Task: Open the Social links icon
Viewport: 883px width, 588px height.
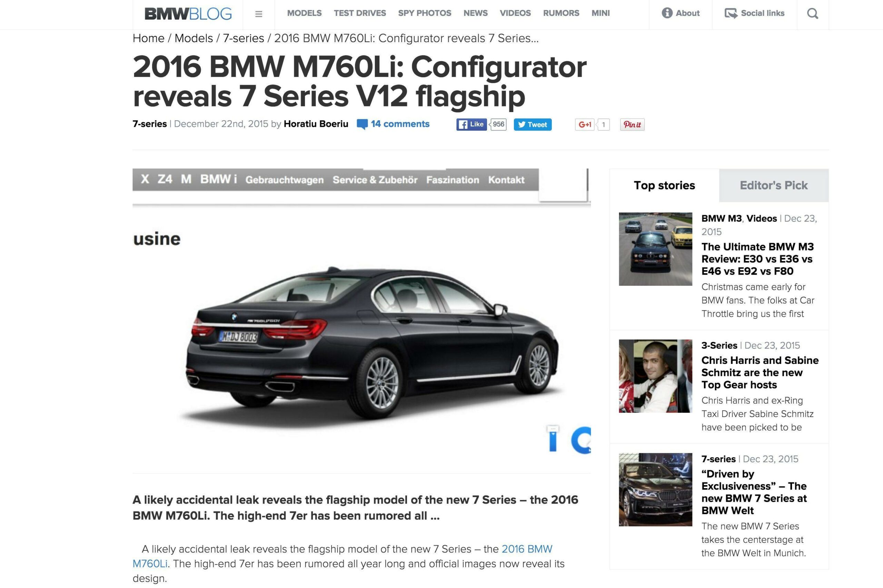Action: pyautogui.click(x=731, y=13)
